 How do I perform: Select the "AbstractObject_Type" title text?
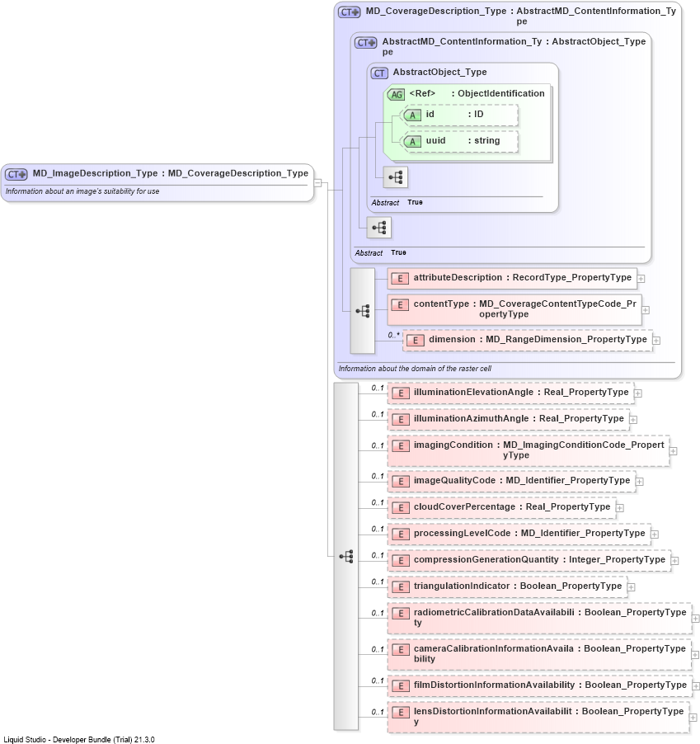439,72
